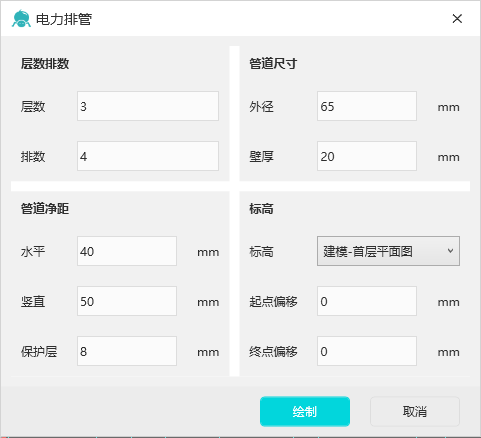
Task: Click the 保护层 label
Action: tap(39, 352)
